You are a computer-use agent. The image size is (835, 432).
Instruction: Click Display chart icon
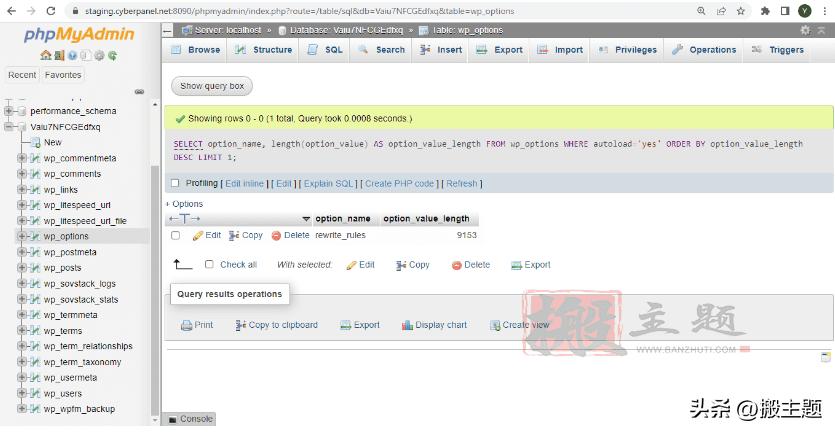click(x=407, y=325)
